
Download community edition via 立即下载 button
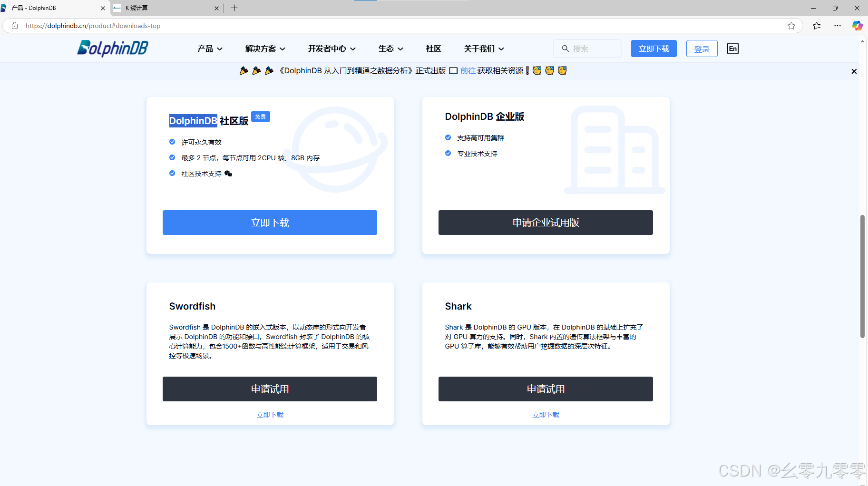[x=270, y=223]
